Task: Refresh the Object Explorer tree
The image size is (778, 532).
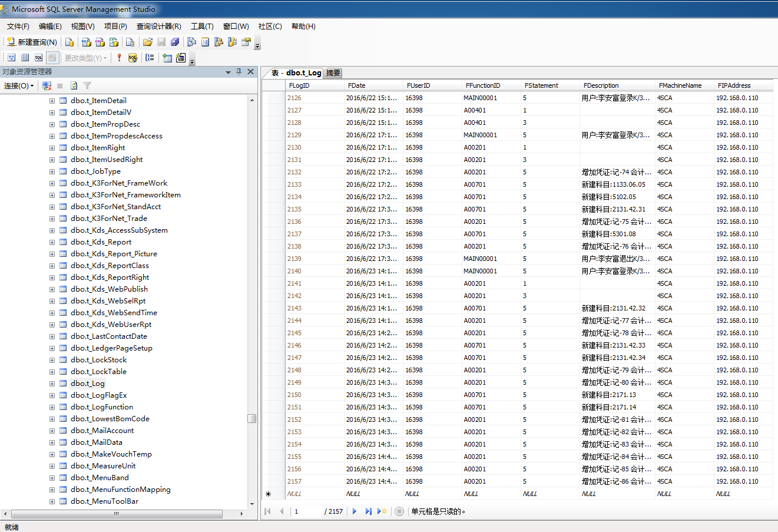Action: click(x=74, y=86)
